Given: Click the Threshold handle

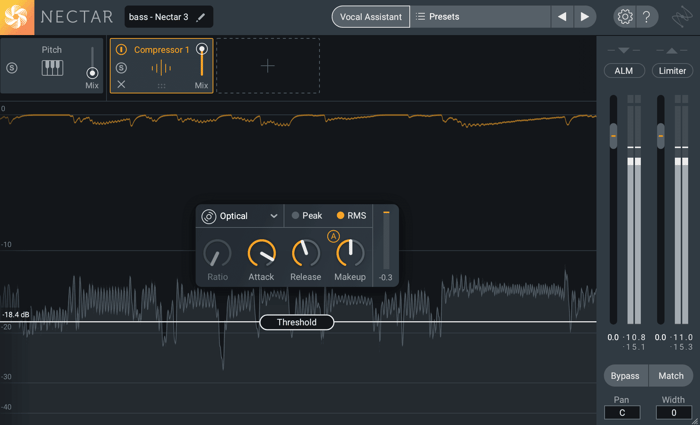Looking at the screenshot, I should point(297,322).
